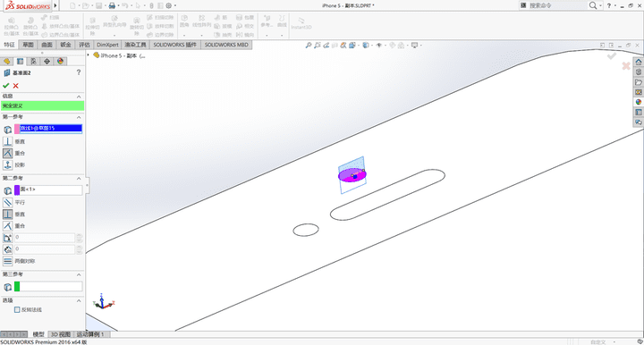The width and height of the screenshot is (644, 345).
Task: Switch to the 曲面 surfaces tab
Action: click(x=47, y=45)
